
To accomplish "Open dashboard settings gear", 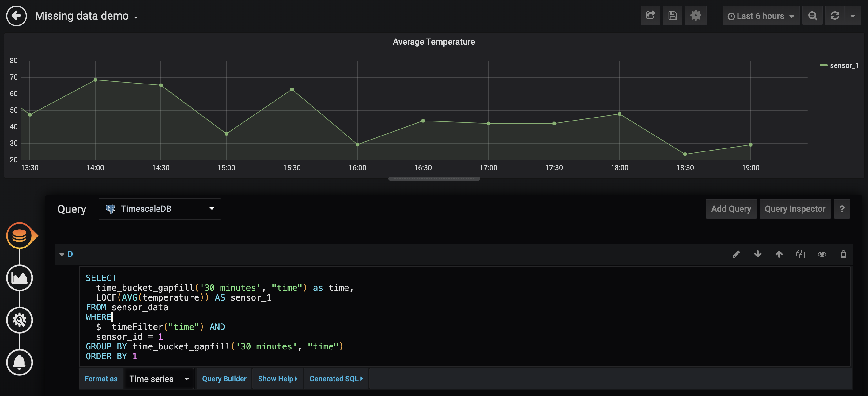I will pyautogui.click(x=696, y=16).
